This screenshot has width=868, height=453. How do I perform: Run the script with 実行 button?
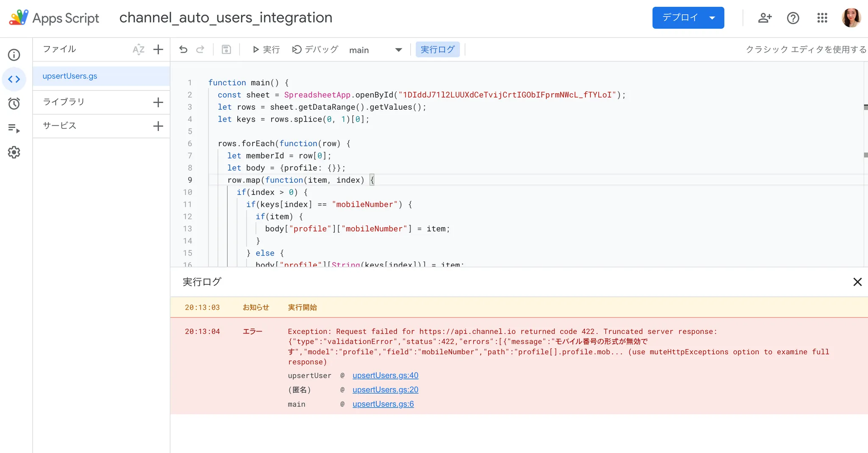266,50
